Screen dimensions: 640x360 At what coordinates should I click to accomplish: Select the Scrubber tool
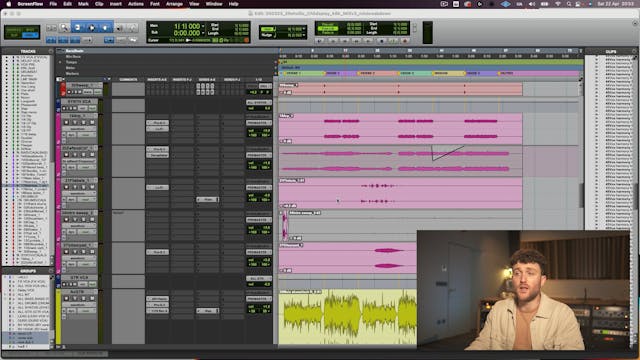pyautogui.click(x=120, y=28)
